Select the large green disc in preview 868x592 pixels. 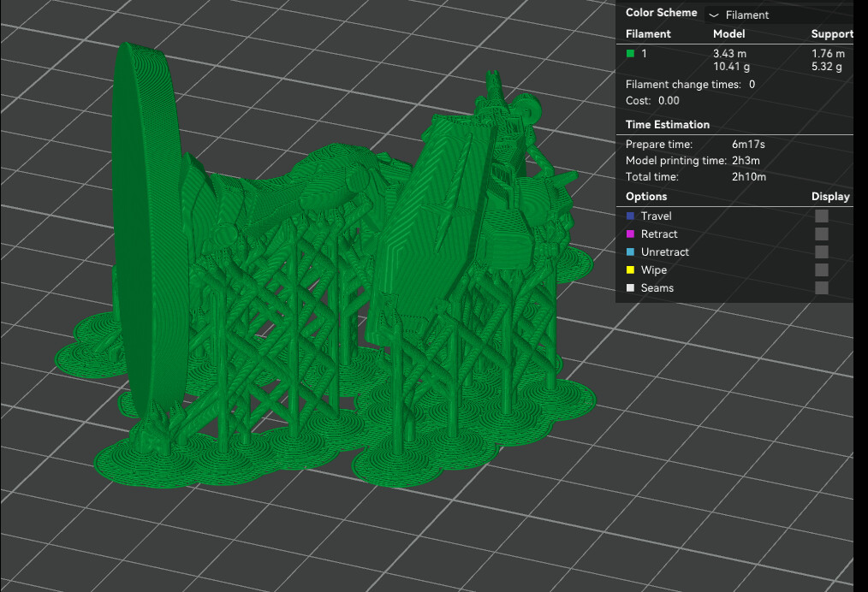(x=148, y=227)
